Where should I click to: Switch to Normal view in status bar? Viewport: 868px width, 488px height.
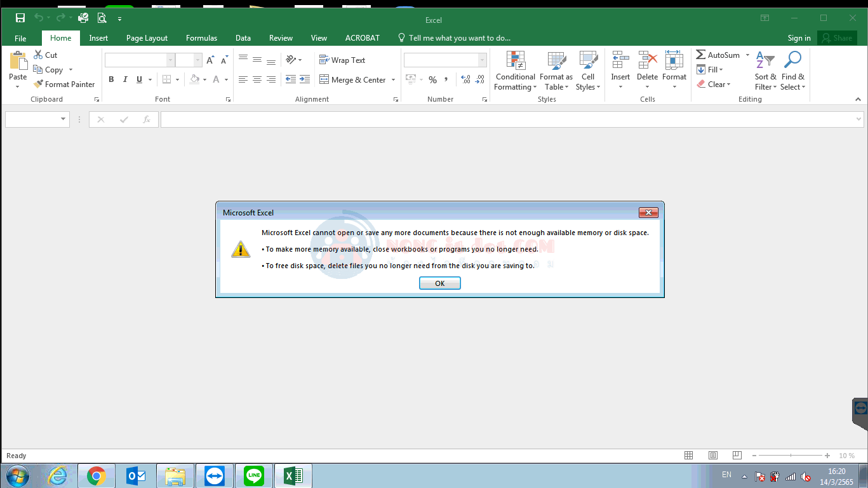tap(689, 455)
